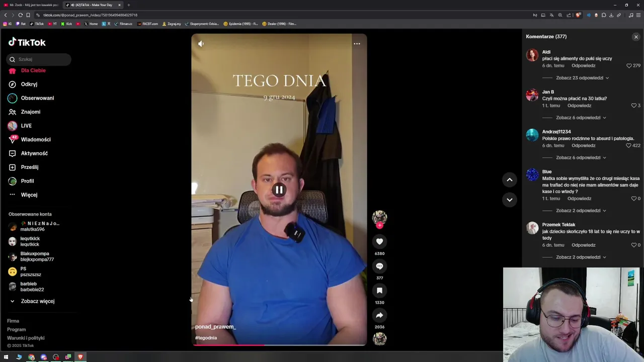The image size is (644, 362).
Task: Like Blue's comment
Action: click(x=633, y=199)
